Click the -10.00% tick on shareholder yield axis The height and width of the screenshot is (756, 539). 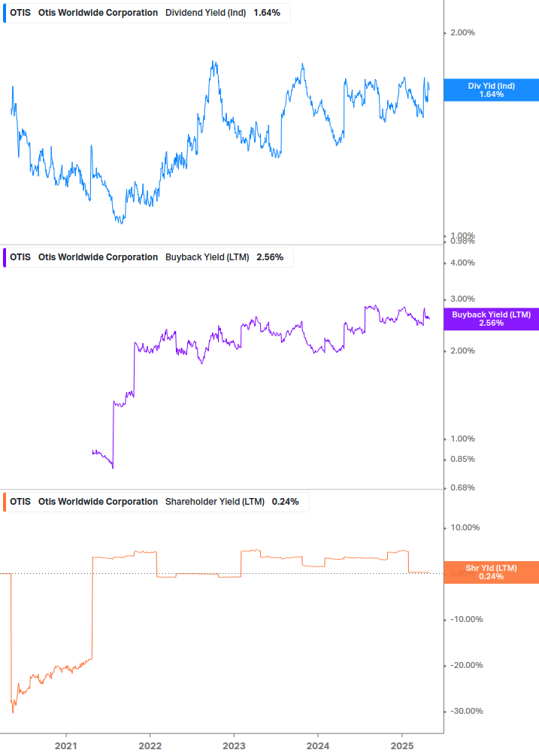click(x=466, y=619)
